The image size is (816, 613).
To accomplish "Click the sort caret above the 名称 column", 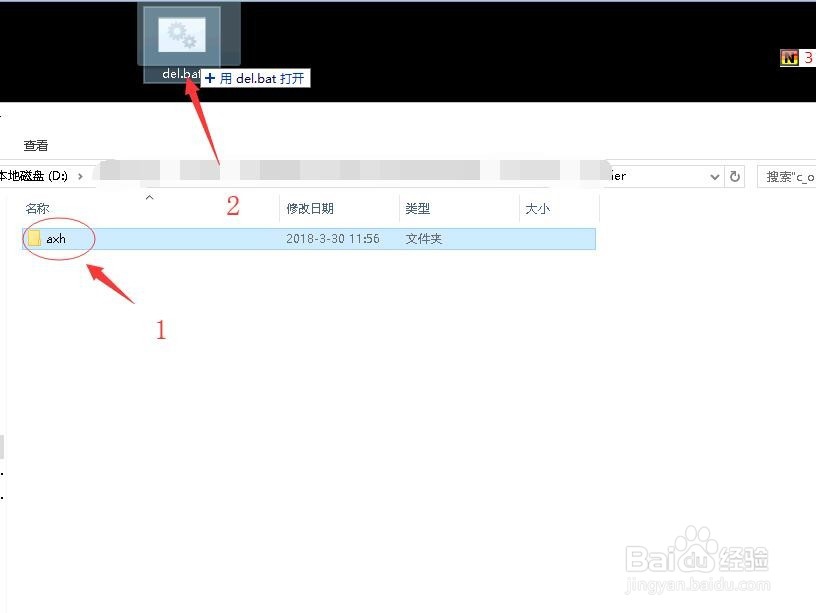I will [150, 199].
